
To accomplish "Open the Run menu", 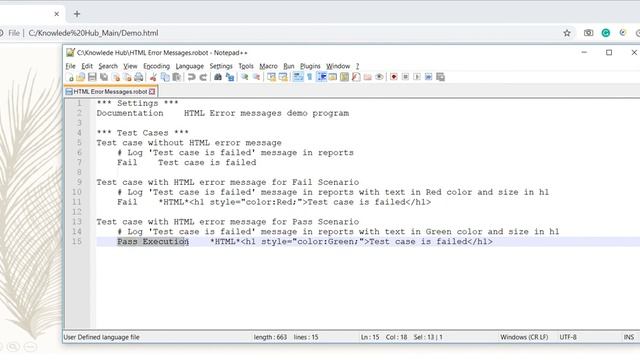I will pyautogui.click(x=289, y=66).
